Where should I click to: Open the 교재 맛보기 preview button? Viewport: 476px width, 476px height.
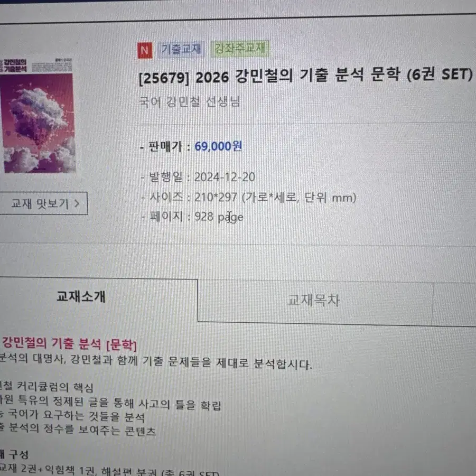44,203
